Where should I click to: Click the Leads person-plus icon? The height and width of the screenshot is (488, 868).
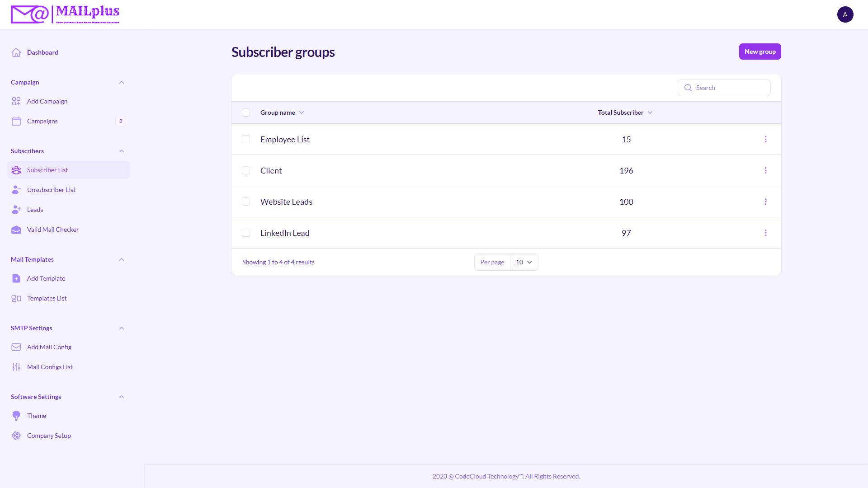coord(16,210)
